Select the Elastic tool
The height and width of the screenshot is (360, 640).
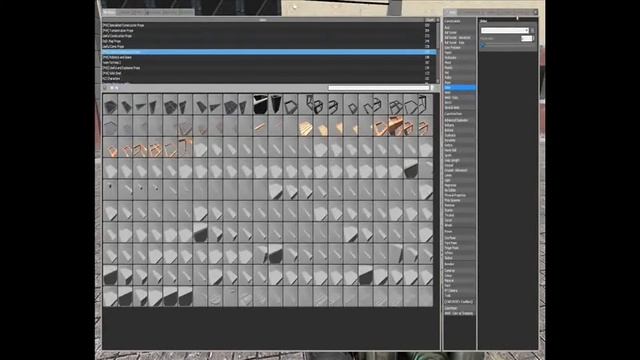point(460,53)
